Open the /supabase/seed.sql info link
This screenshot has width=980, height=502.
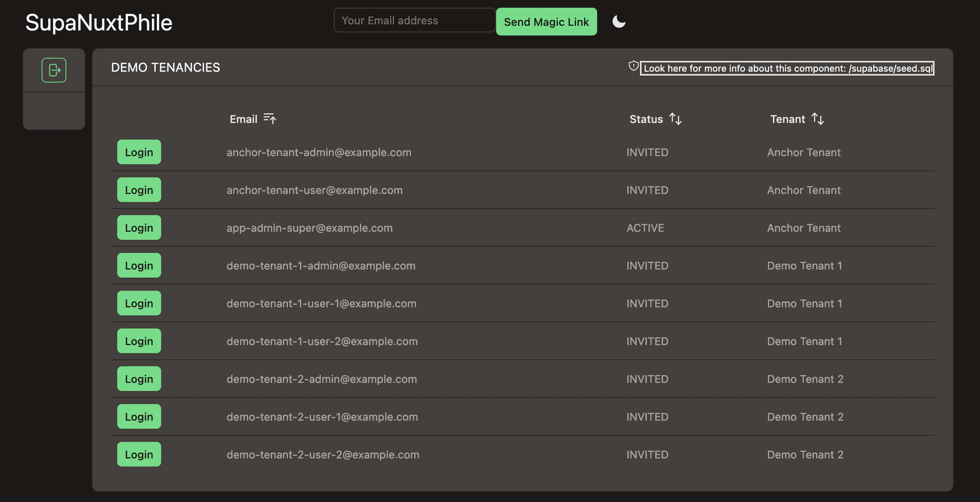click(787, 68)
